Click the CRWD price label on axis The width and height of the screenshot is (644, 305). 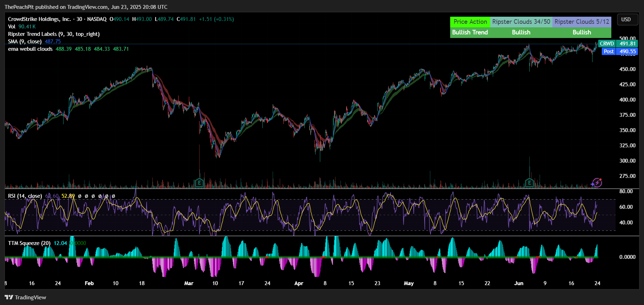coord(607,44)
